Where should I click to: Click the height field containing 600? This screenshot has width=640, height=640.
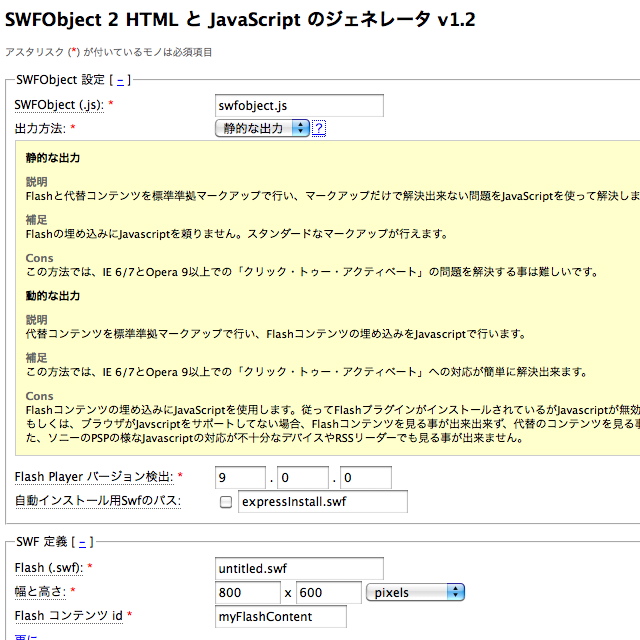[x=327, y=592]
